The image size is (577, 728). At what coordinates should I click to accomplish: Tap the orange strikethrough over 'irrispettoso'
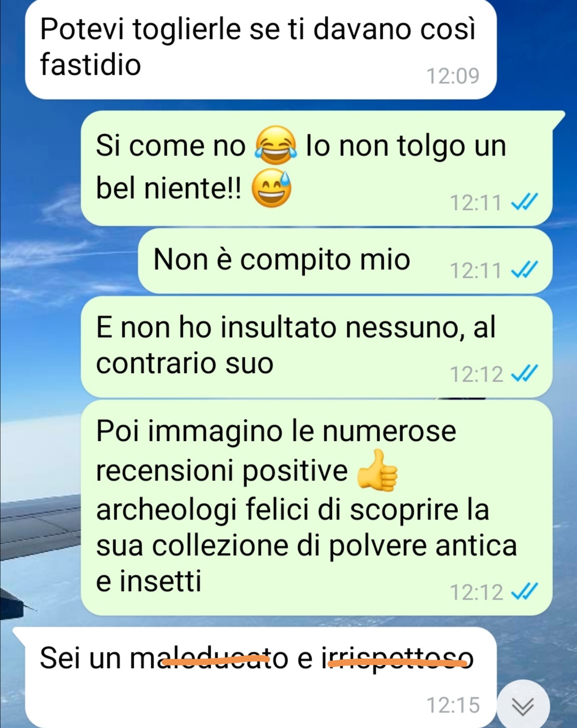point(397,663)
